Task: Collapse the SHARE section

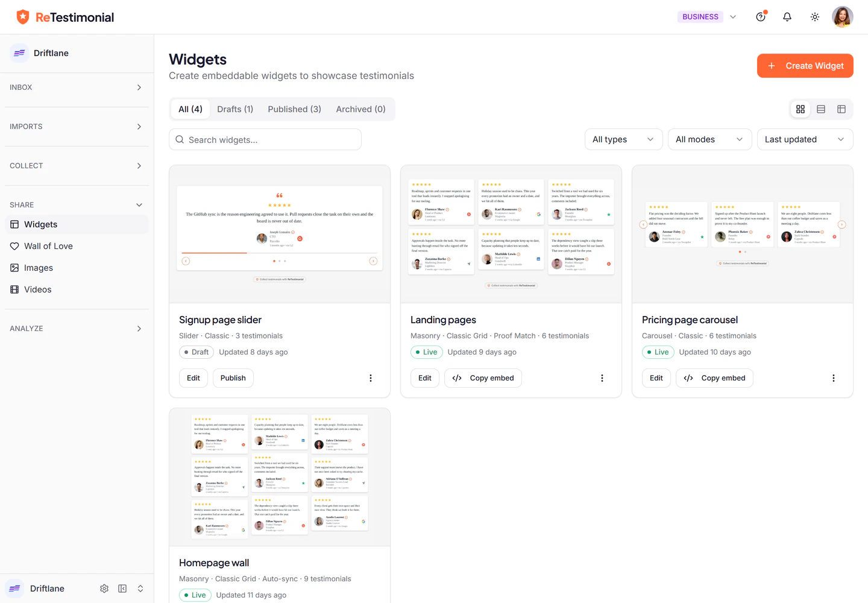Action: 77,205
